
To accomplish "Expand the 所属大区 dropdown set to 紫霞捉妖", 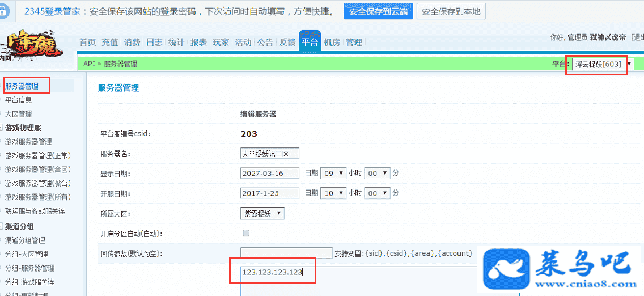I will 262,213.
